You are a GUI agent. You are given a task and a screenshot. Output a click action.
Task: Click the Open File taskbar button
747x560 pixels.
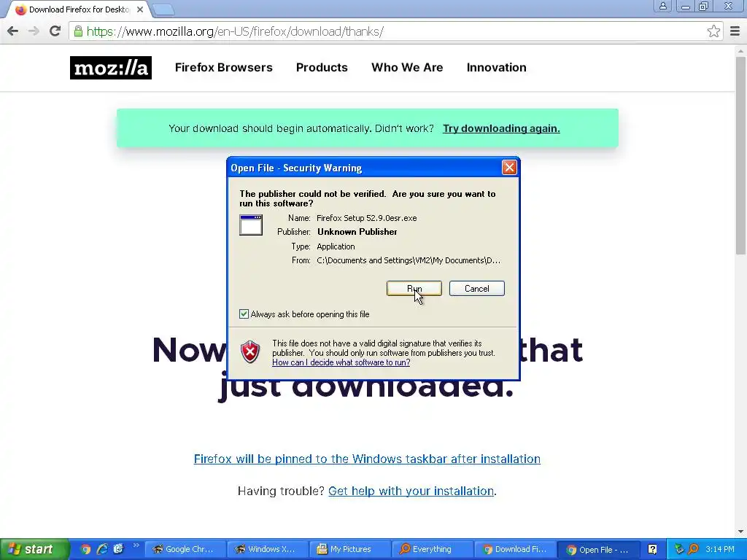click(x=597, y=549)
